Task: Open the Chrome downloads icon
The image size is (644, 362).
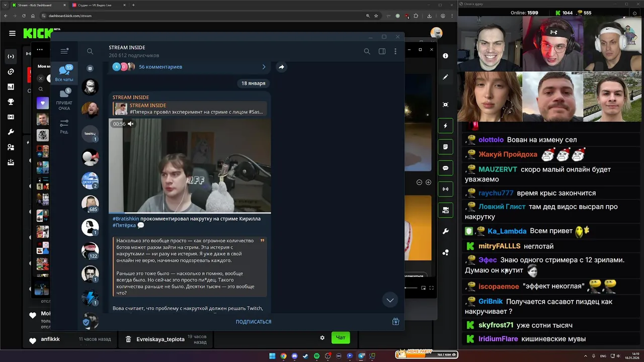Action: tap(429, 16)
